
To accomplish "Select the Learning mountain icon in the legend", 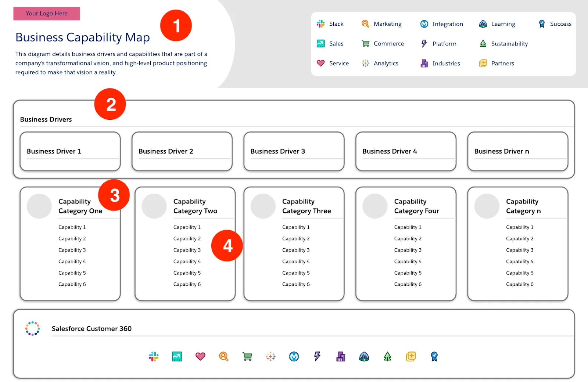I will pos(483,24).
